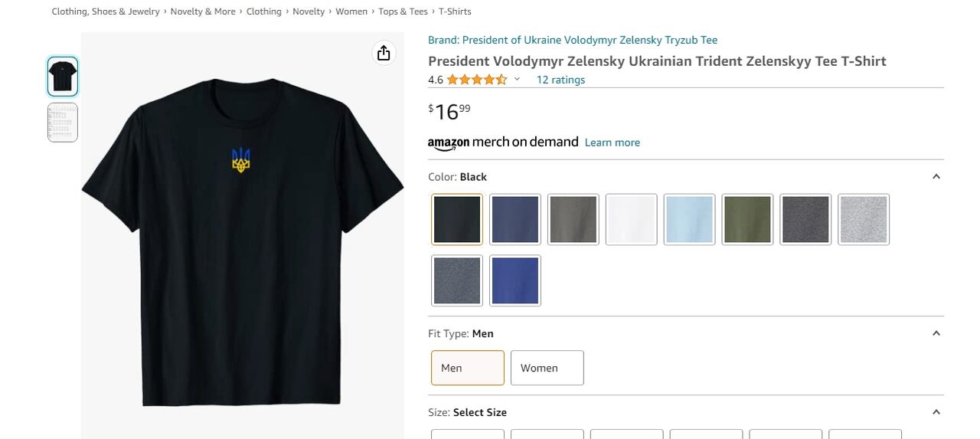Open the star ratings popover arrow
The image size is (980, 439).
[x=517, y=80]
